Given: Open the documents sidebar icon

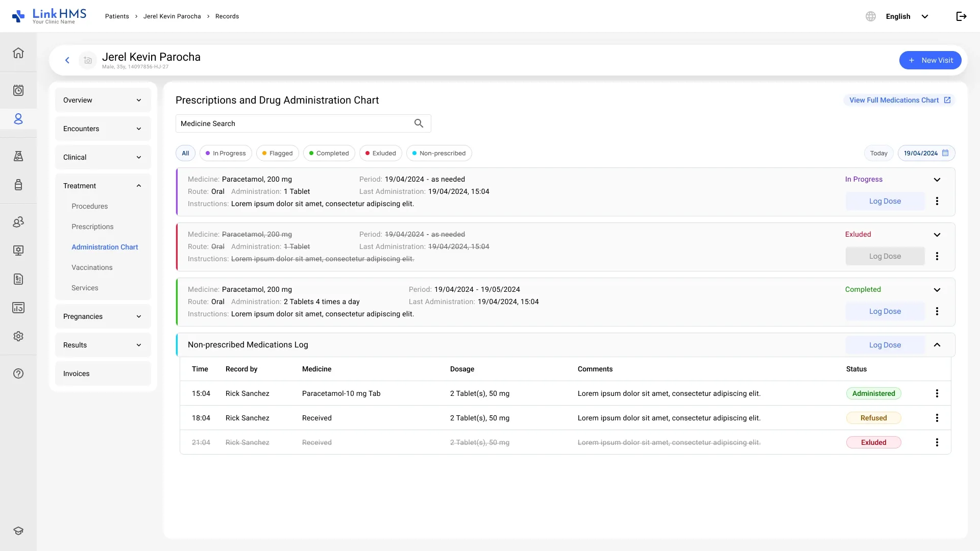Looking at the screenshot, I should 18,279.
